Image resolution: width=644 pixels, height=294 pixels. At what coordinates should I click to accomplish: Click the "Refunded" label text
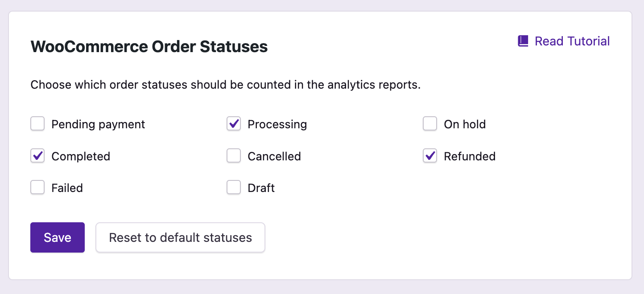pyautogui.click(x=470, y=156)
